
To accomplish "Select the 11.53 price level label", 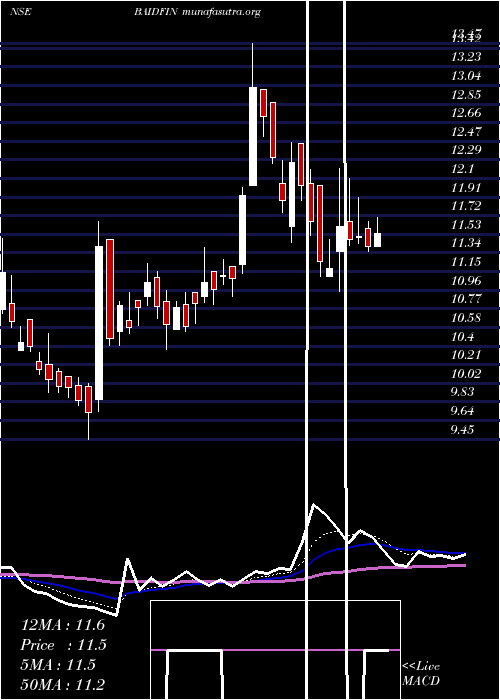I will point(466,225).
